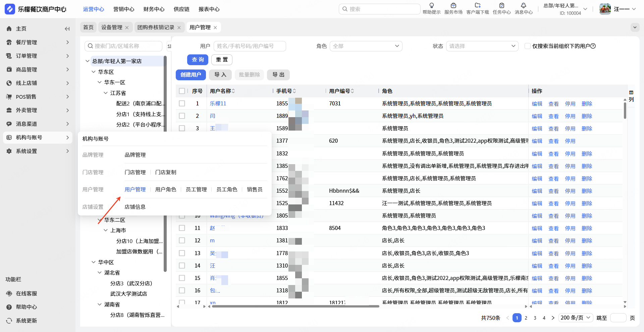Click the table horizontal scrollbar

(295, 306)
